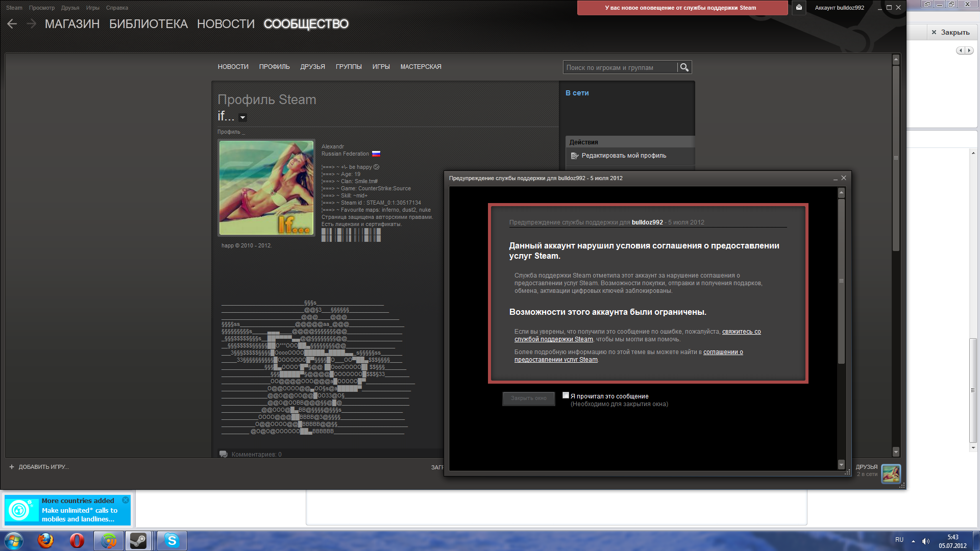Open the friends avatar icon at bottom right

(x=891, y=473)
